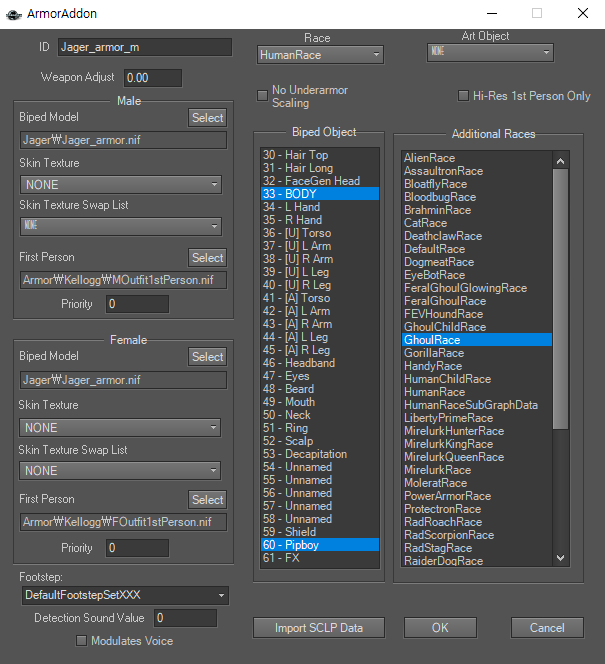The image size is (605, 664).
Task: Toggle the Modulates Voice checkbox
Action: (81, 641)
